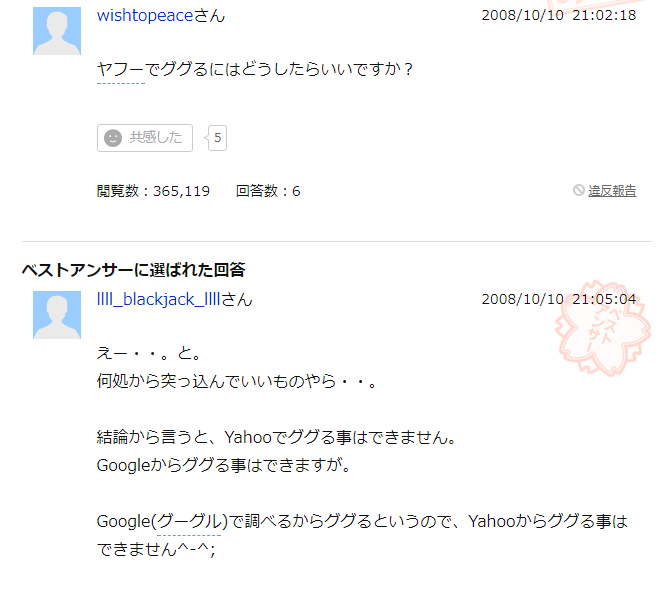Open llll_blackjack_llll's profile avatar image
Viewport: 667px width, 594px height.
[57, 315]
